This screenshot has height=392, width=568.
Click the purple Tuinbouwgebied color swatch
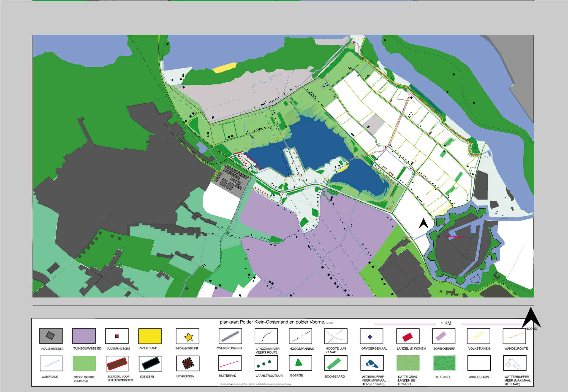coord(84,336)
